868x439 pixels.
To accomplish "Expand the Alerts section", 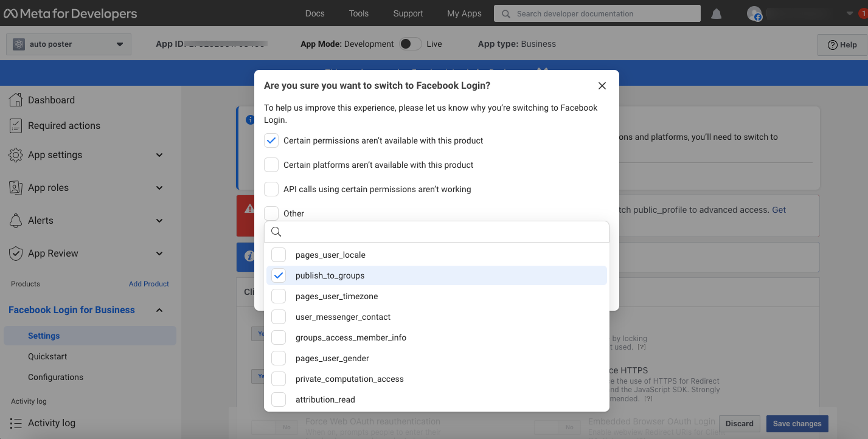I will click(x=159, y=221).
